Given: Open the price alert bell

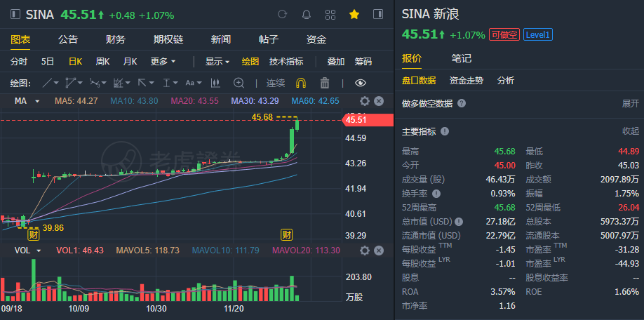Looking at the screenshot, I should pos(307,15).
